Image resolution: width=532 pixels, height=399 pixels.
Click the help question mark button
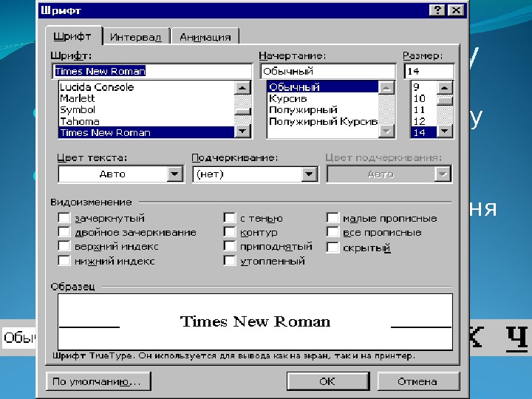click(x=437, y=10)
